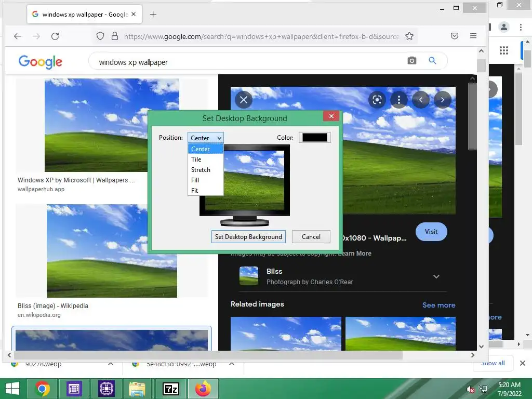
Task: Click the Firefox forward arrow
Action: point(36,36)
